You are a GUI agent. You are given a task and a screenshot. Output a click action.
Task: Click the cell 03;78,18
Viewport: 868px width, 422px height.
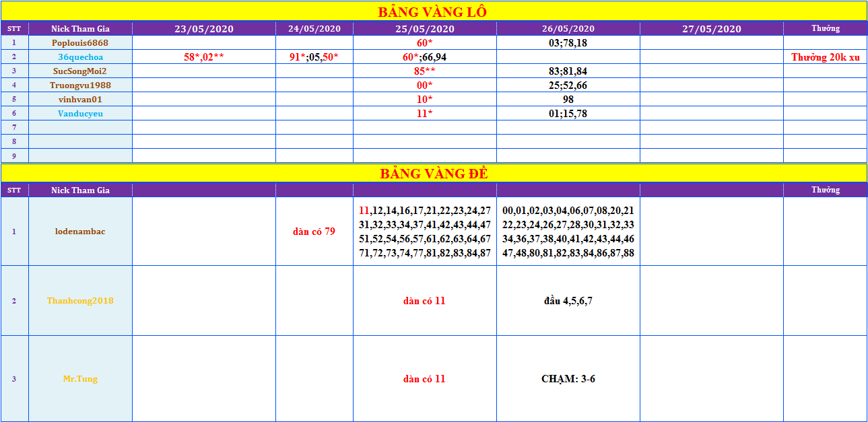(x=568, y=42)
